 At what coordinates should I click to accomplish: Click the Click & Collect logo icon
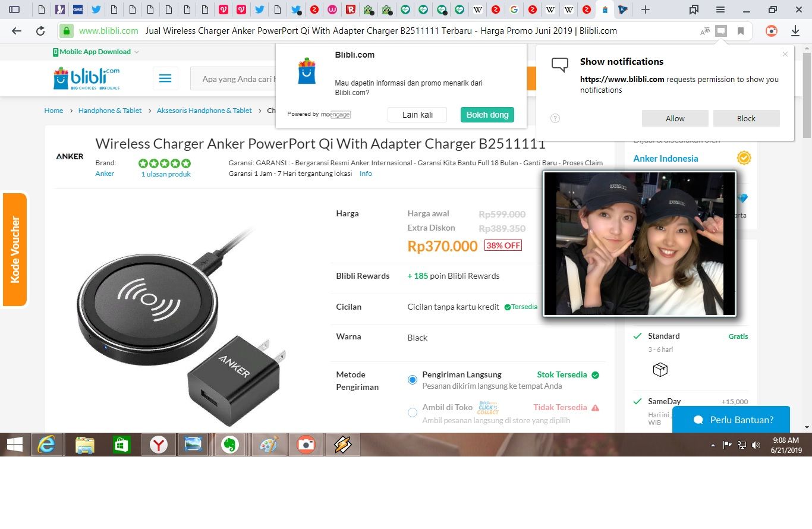[x=488, y=407]
